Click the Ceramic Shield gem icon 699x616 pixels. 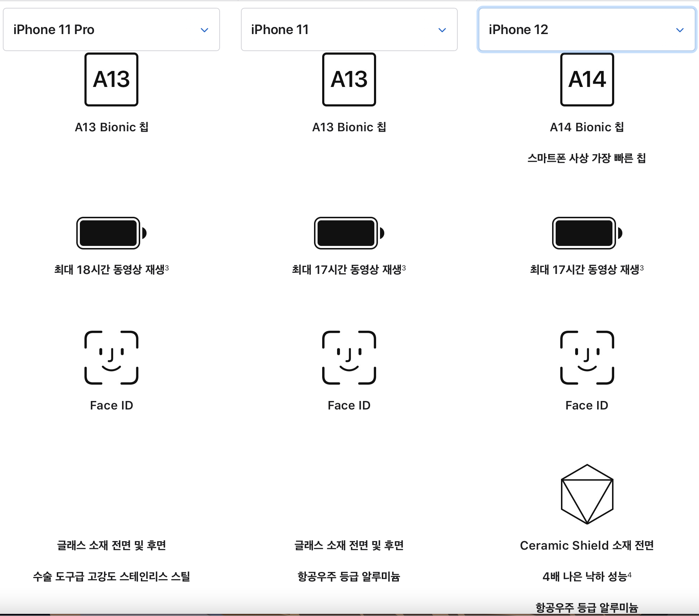coord(587,494)
